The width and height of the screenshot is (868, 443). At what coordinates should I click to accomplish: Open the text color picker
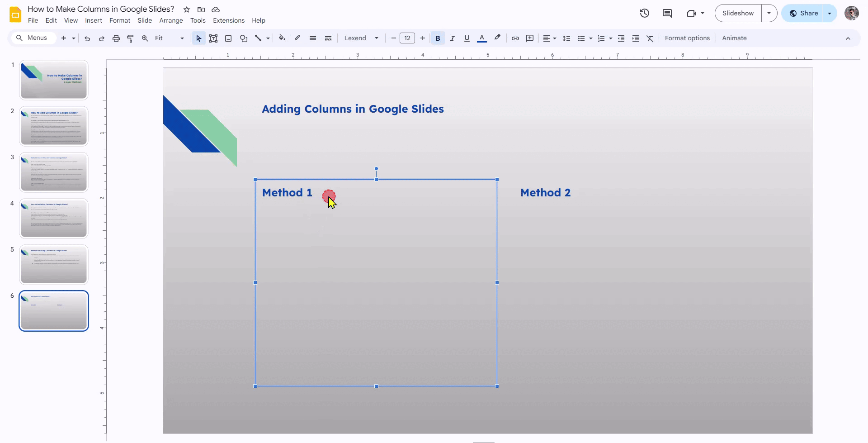(x=482, y=38)
